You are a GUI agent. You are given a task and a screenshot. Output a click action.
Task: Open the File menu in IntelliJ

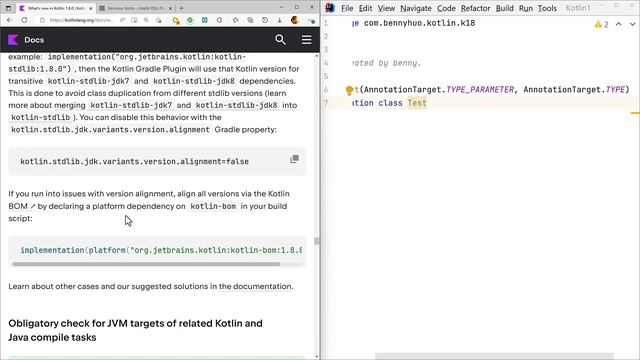pos(347,8)
